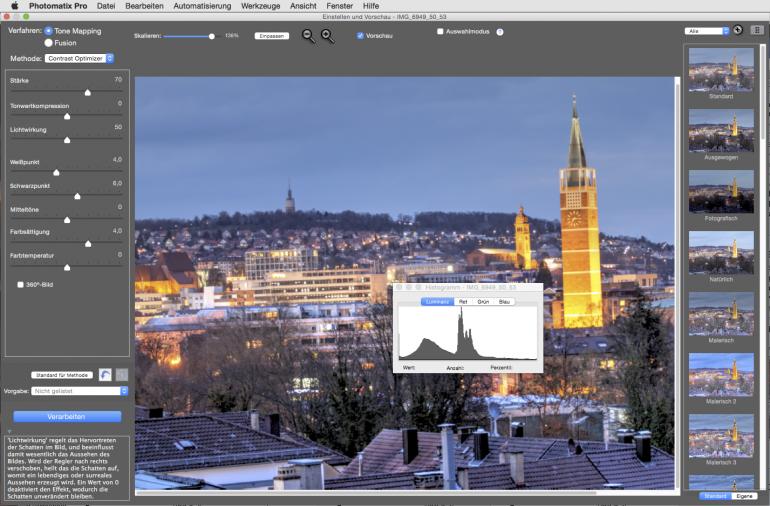Click the Mitteltöne slider handle
Screen dimensions: 770x506
click(67, 220)
